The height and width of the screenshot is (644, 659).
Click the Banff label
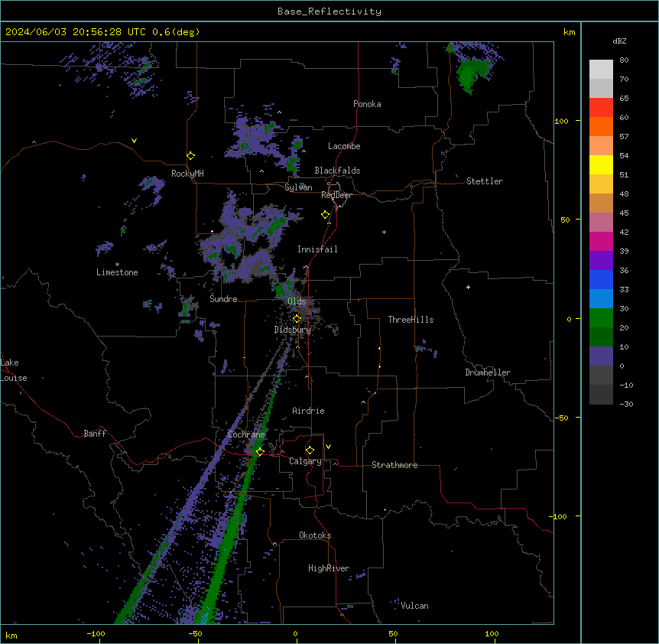pyautogui.click(x=95, y=434)
